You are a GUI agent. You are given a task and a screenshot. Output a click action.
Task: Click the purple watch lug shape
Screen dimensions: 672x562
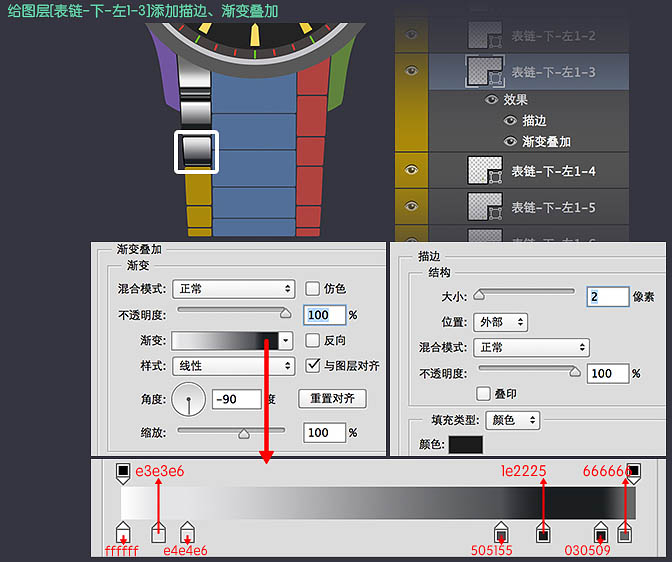point(166,73)
